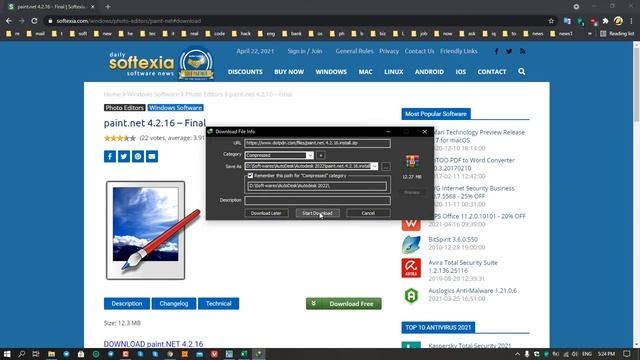Open header Twitter icon
This screenshot has height=360, width=640.
point(509,51)
